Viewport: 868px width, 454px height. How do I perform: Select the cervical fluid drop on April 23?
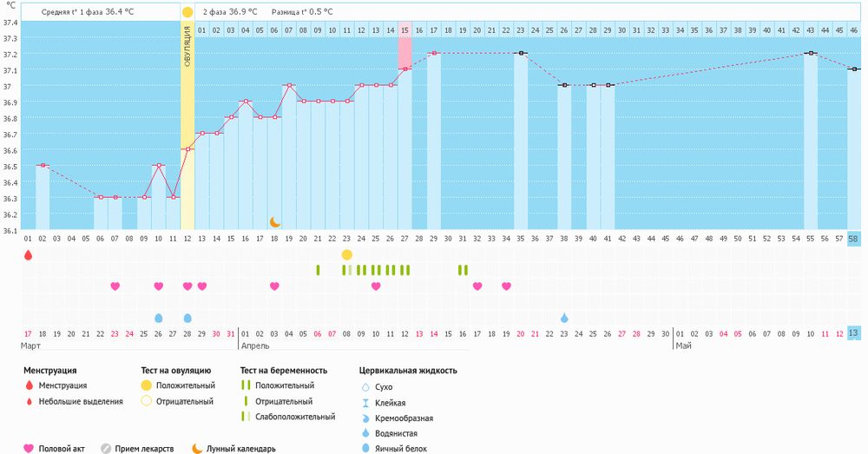564,318
